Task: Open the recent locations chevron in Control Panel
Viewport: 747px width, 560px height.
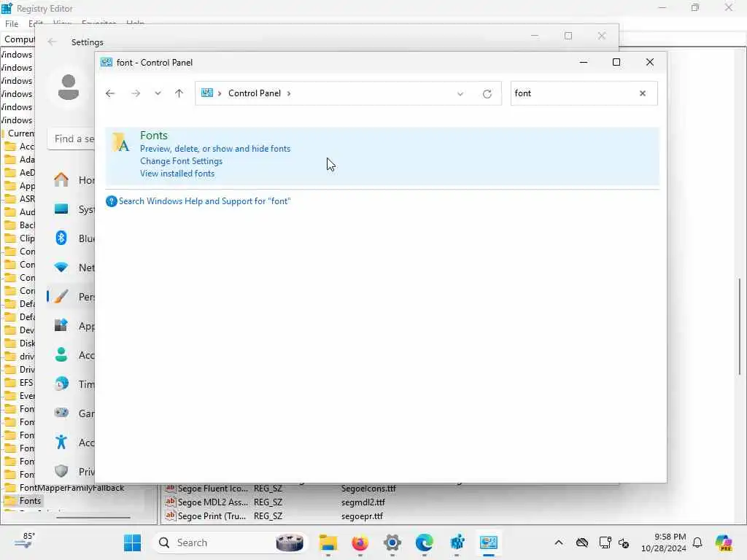Action: (x=158, y=93)
